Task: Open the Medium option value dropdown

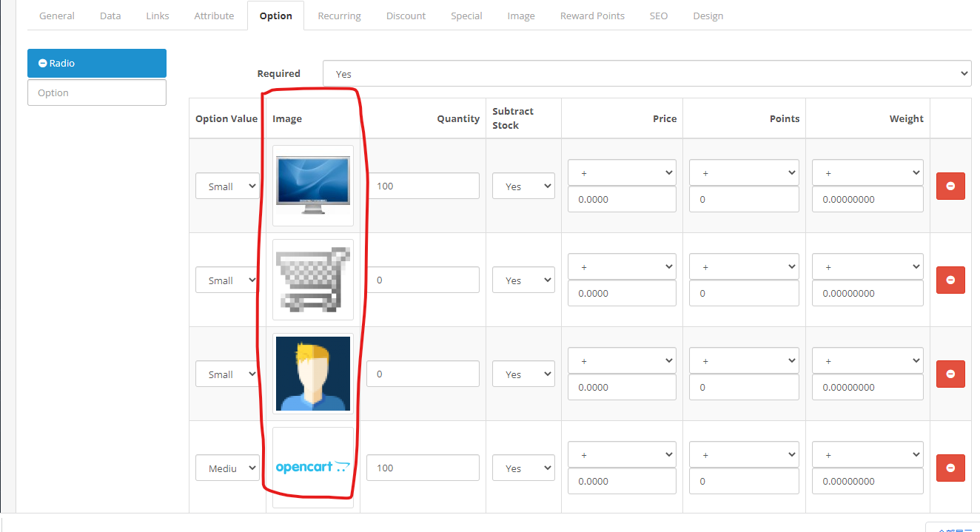Action: [x=227, y=468]
